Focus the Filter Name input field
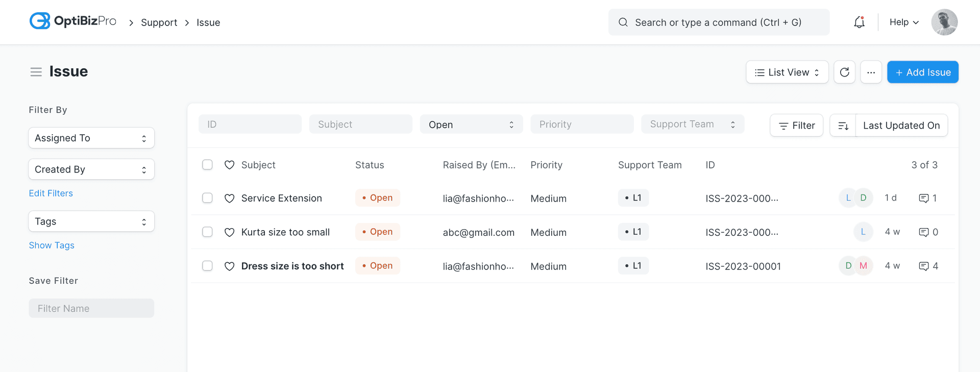 coord(91,308)
